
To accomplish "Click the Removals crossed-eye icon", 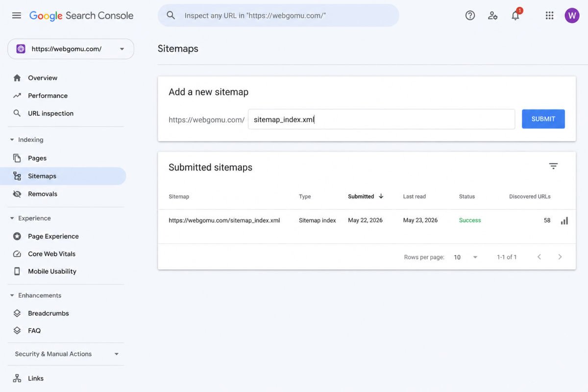I will click(17, 194).
